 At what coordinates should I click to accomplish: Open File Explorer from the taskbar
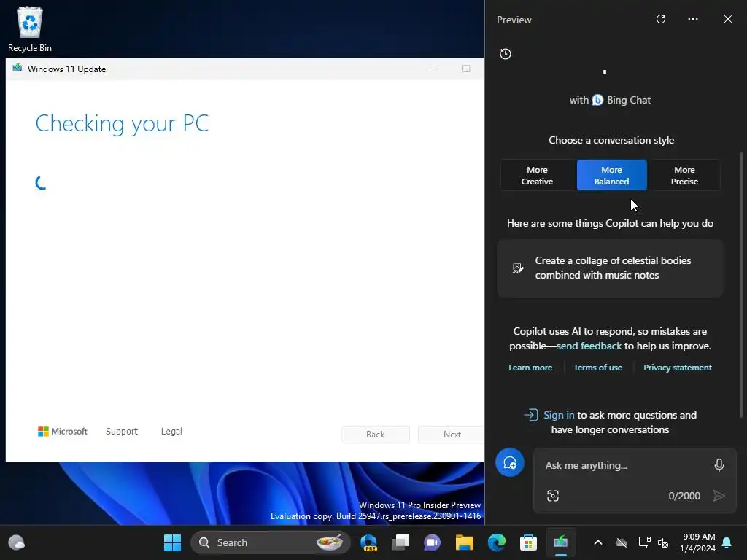[465, 542]
